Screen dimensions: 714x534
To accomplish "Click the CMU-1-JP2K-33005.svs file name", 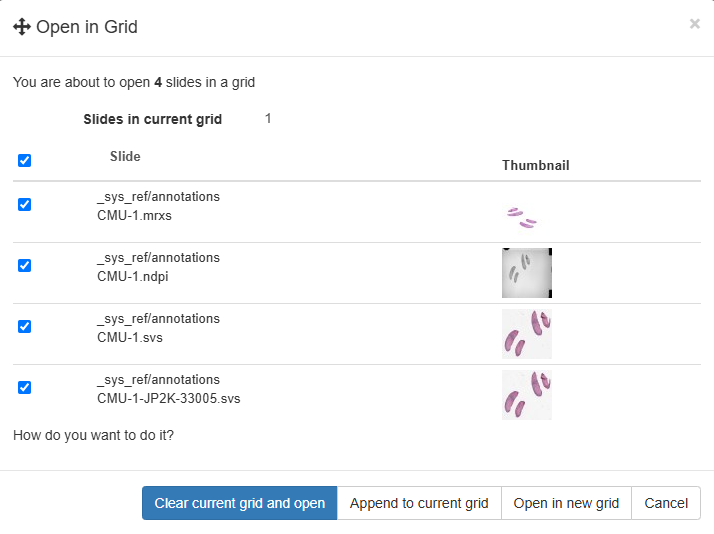I will 168,398.
